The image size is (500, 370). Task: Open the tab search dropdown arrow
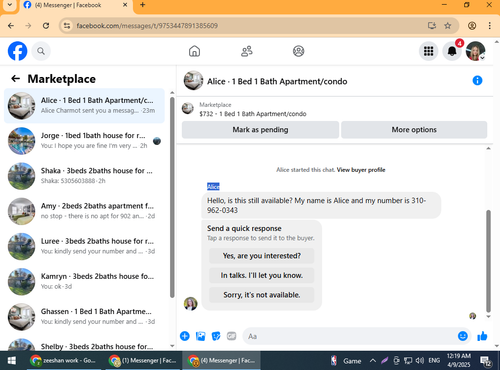coord(10,5)
